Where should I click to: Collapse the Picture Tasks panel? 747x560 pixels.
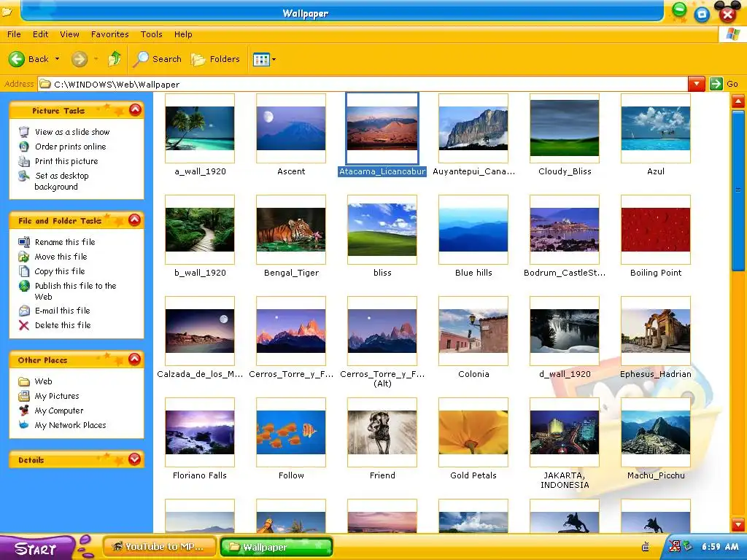coord(135,110)
